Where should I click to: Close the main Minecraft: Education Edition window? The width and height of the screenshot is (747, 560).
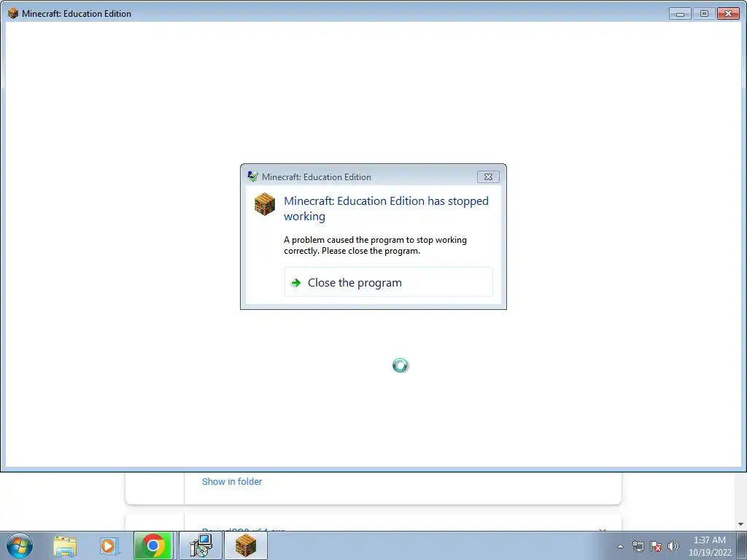tap(728, 14)
